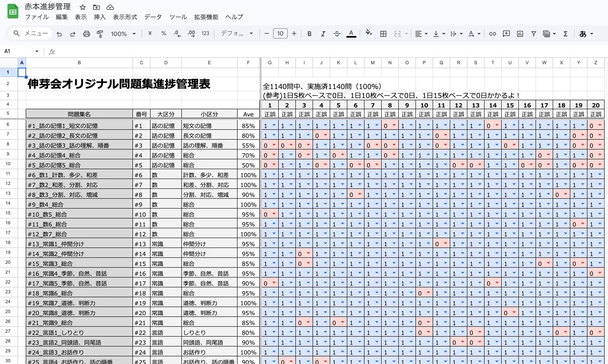Create a filter
The image size is (608, 364).
click(534, 33)
